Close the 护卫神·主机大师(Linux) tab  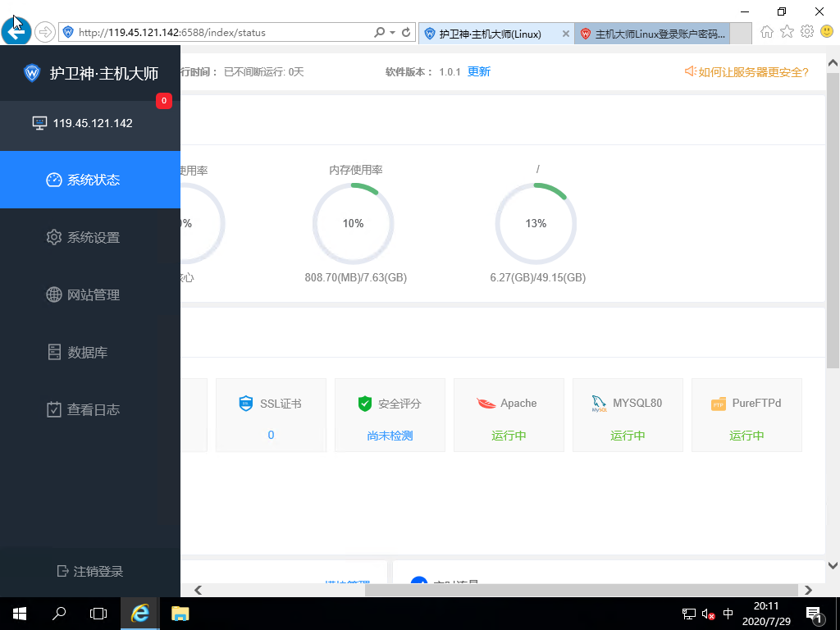(565, 34)
